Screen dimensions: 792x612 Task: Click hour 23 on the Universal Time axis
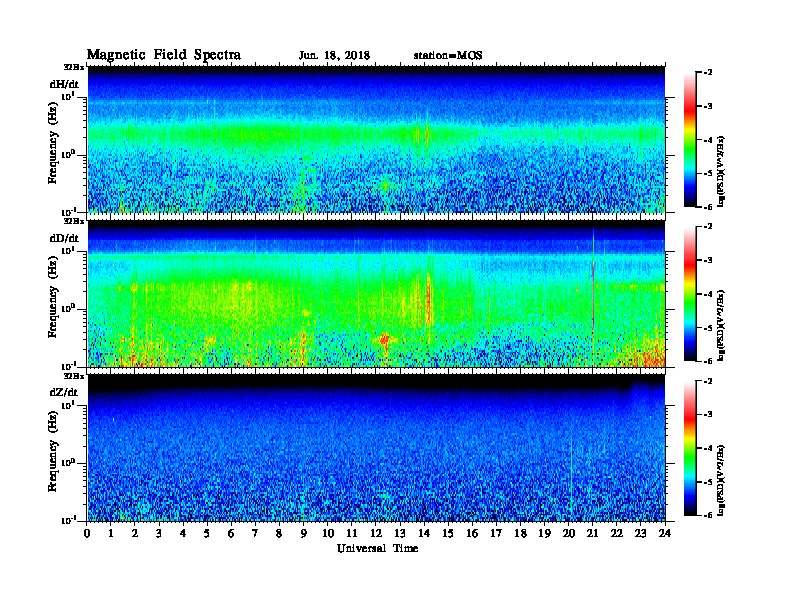(x=640, y=533)
